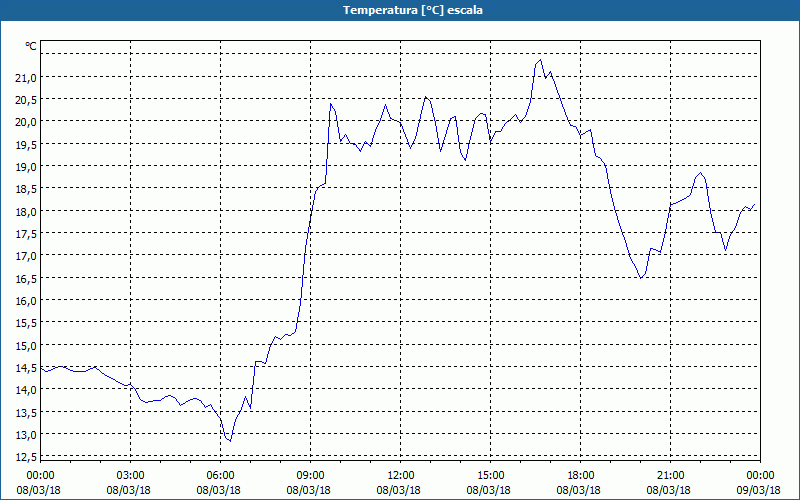Click the curve's dip bottom near 20:00
The width and height of the screenshot is (800, 500).
641,278
